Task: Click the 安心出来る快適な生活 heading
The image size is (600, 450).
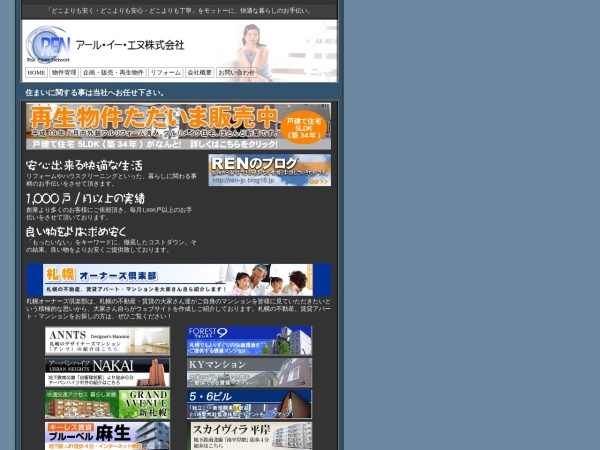Action: pyautogui.click(x=84, y=165)
